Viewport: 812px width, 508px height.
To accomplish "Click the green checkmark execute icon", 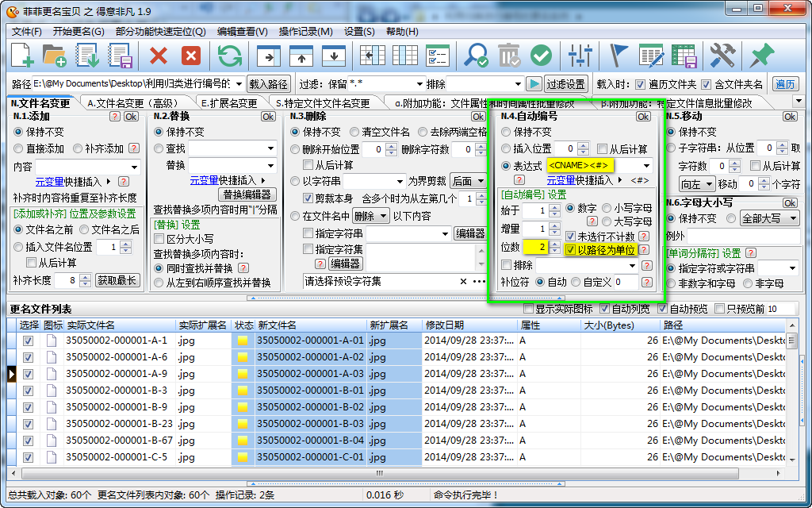I will (541, 56).
